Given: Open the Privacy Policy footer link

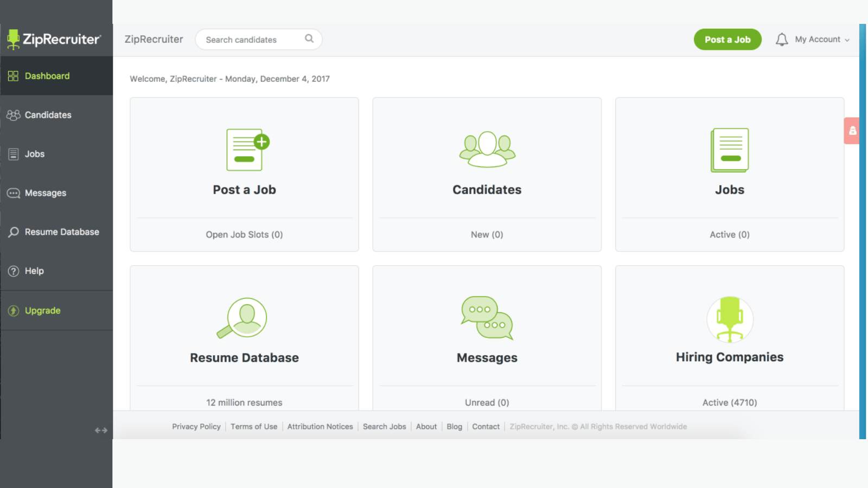Looking at the screenshot, I should pyautogui.click(x=196, y=427).
